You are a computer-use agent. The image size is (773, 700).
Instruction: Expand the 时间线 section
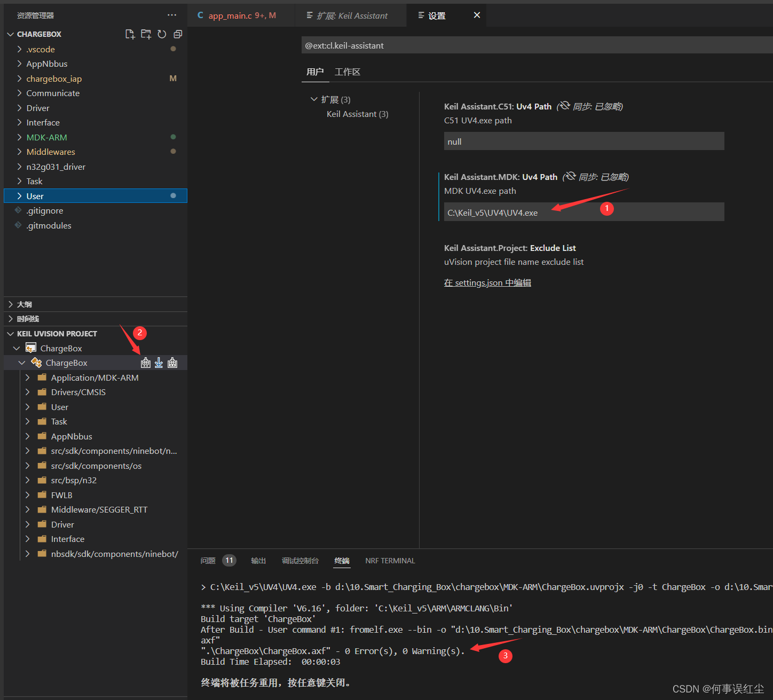(x=11, y=319)
